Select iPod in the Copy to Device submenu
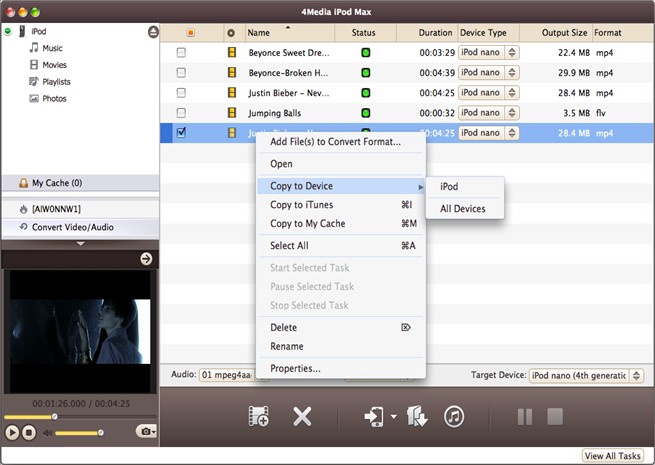Image resolution: width=655 pixels, height=465 pixels. (x=465, y=187)
